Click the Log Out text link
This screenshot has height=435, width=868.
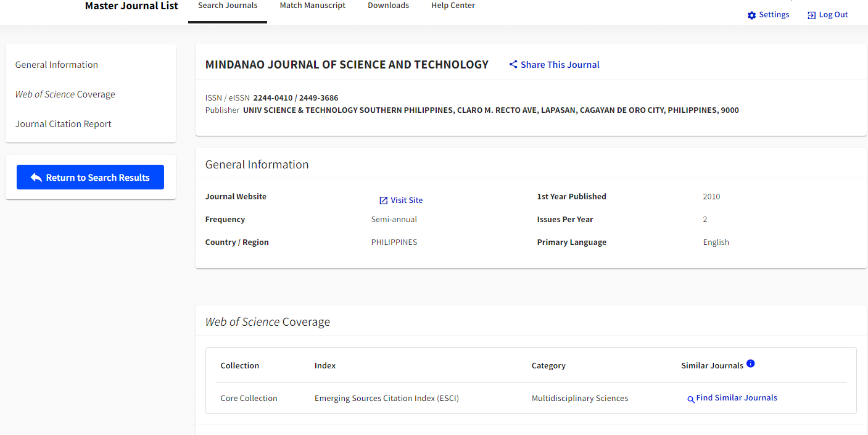(833, 15)
